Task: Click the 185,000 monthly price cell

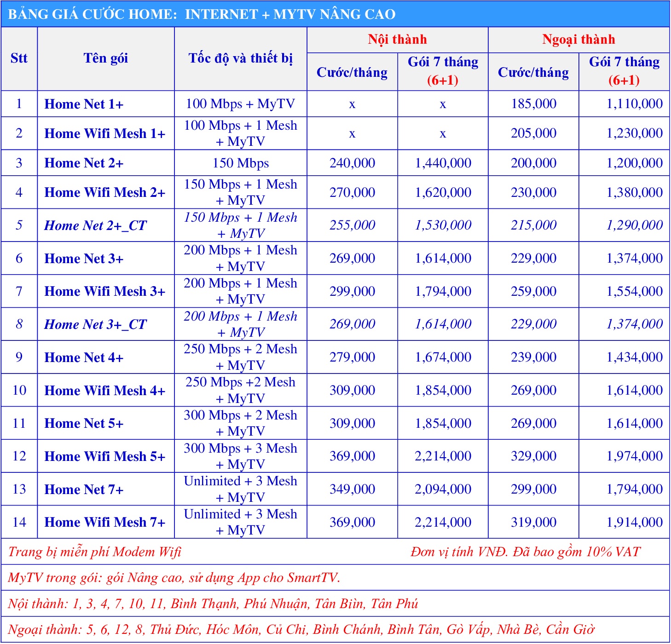Action: 533,104
